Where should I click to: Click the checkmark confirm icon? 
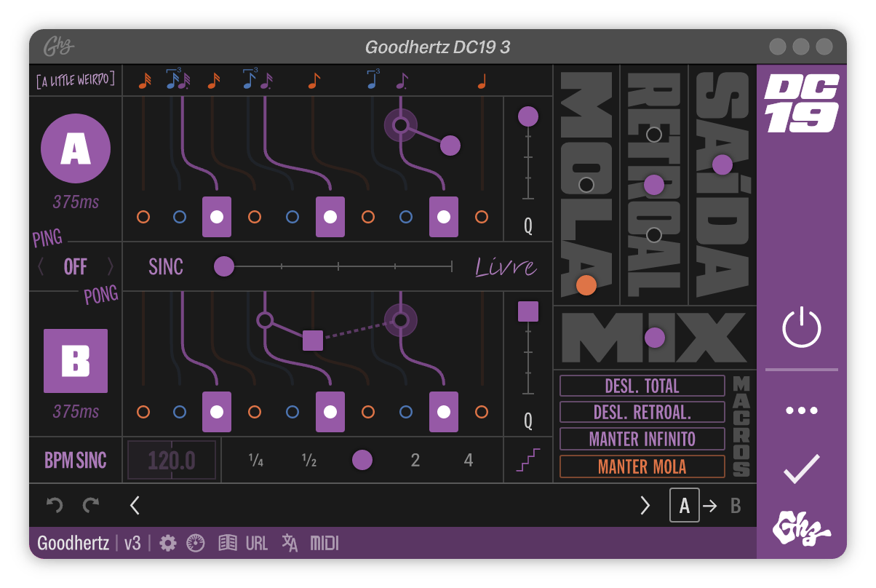(801, 469)
